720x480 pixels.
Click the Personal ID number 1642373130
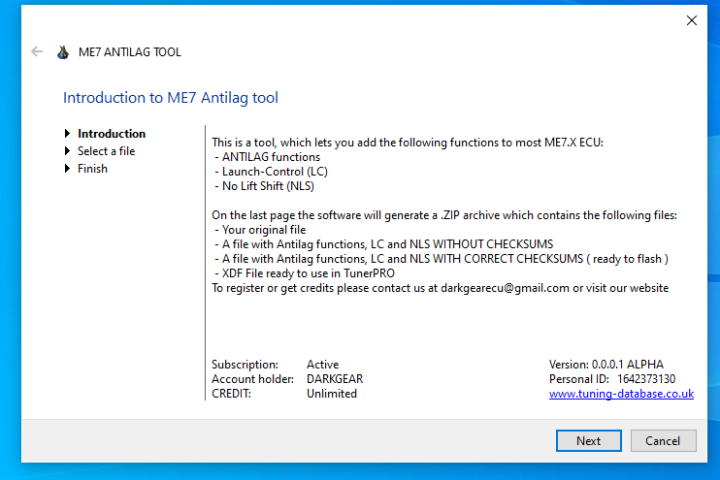646,379
